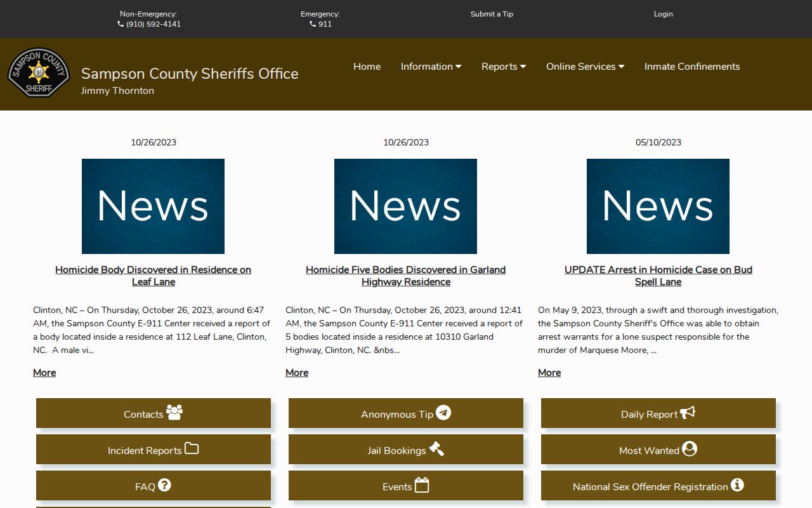812x508 pixels.
Task: Click the Contacts people icon
Action: tap(174, 413)
